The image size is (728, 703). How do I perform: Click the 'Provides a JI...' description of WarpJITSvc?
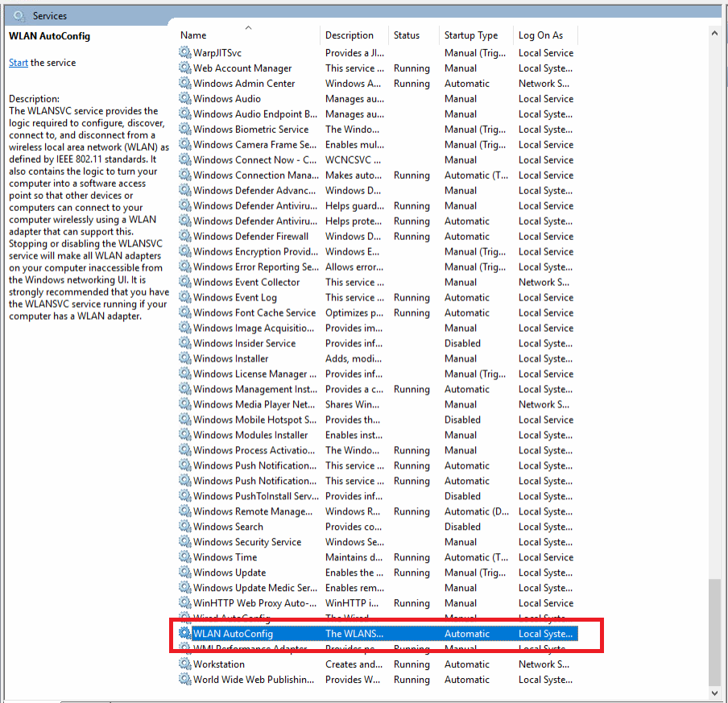(354, 53)
